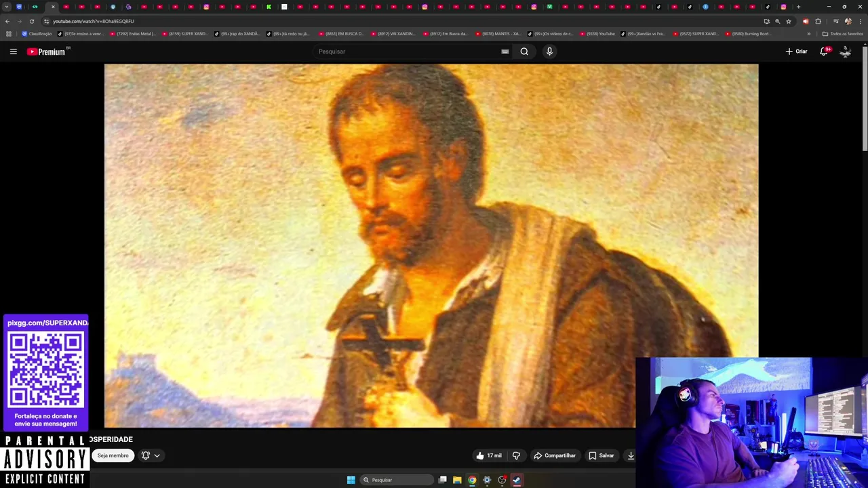Screen dimensions: 868x488
Task: Open the gear settings app on taskbar
Action: [x=487, y=480]
